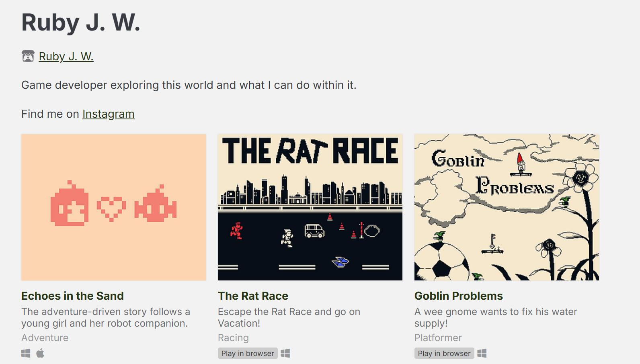Follow the Instagram link
Image resolution: width=640 pixels, height=364 pixels.
coord(109,114)
